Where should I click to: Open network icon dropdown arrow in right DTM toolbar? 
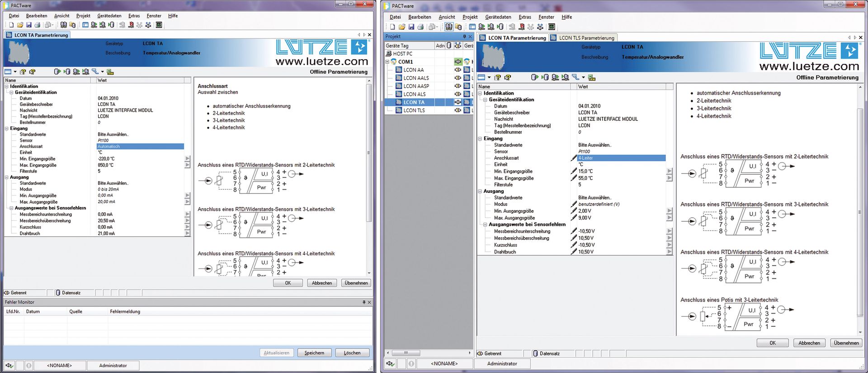584,77
